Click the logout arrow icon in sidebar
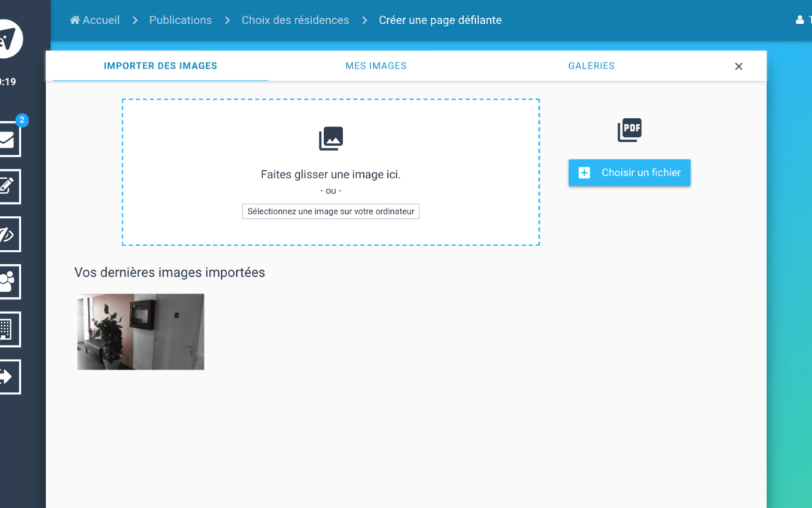 8,376
